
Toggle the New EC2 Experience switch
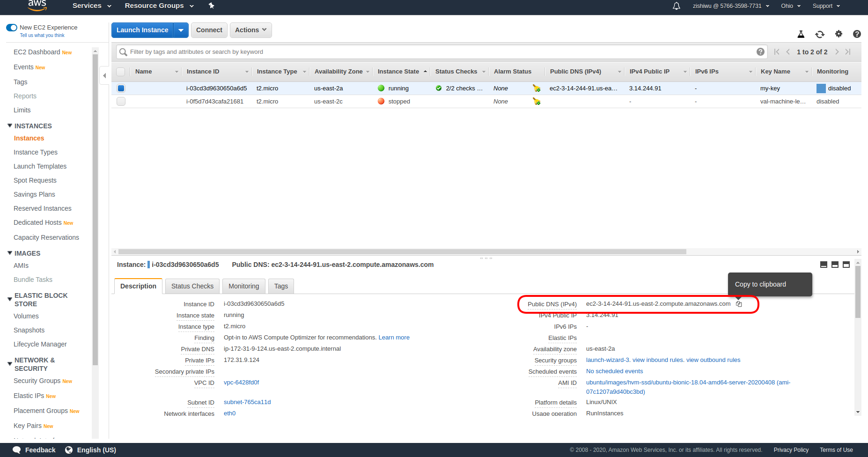[12, 28]
